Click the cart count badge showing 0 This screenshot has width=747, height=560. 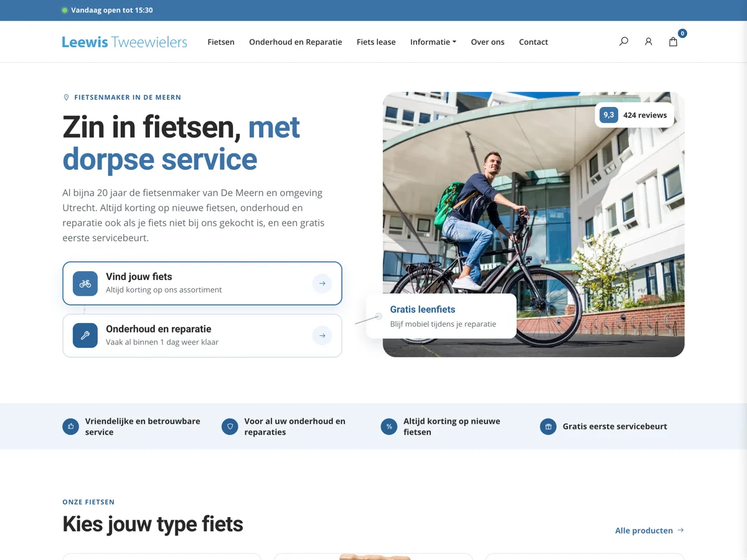[682, 34]
